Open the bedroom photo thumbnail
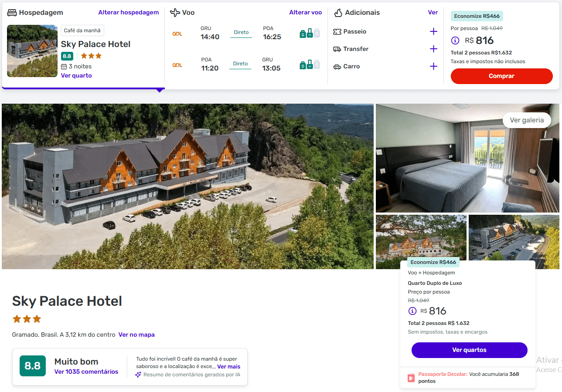Viewport: 562px width, 392px height. (x=467, y=158)
